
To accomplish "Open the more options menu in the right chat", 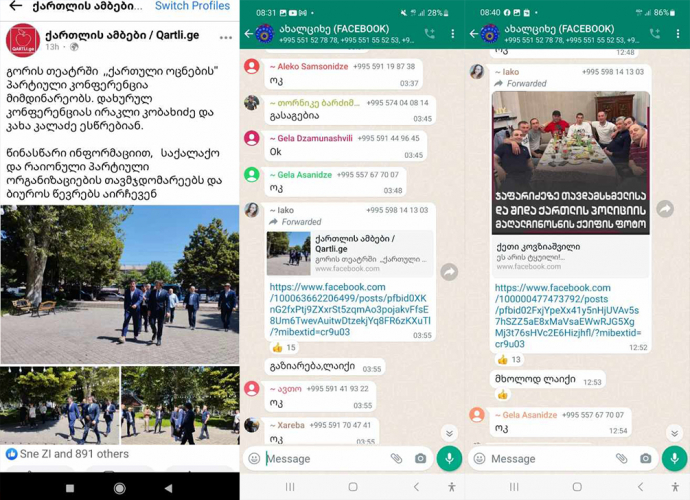I will coord(678,33).
